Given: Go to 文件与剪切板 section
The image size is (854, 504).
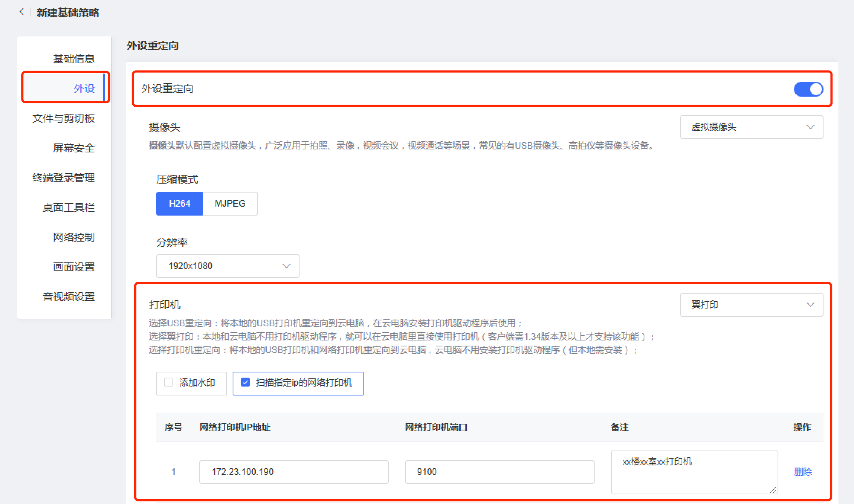Looking at the screenshot, I should (x=64, y=118).
